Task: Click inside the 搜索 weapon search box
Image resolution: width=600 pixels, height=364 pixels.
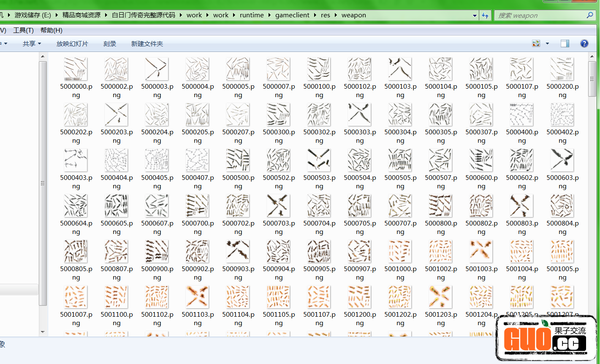Action: (x=536, y=15)
